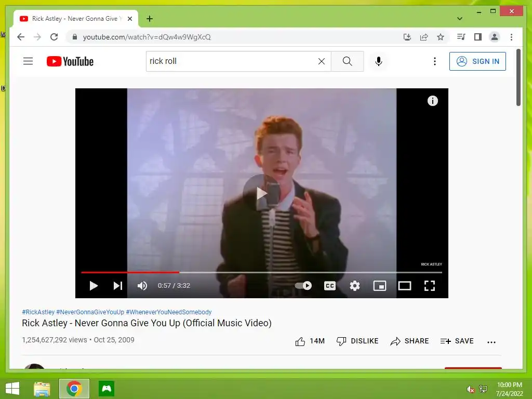
Task: Enter full screen mode
Action: point(430,286)
